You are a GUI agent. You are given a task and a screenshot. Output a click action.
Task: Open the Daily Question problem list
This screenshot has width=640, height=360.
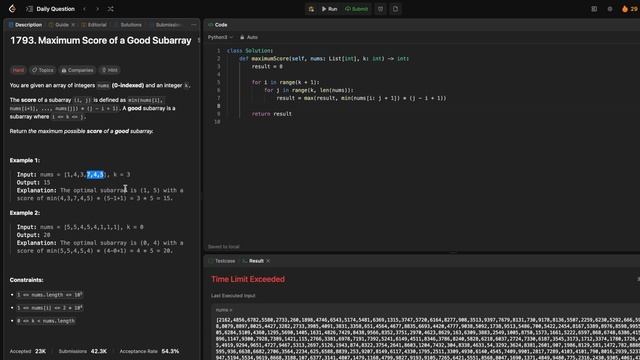(x=51, y=9)
